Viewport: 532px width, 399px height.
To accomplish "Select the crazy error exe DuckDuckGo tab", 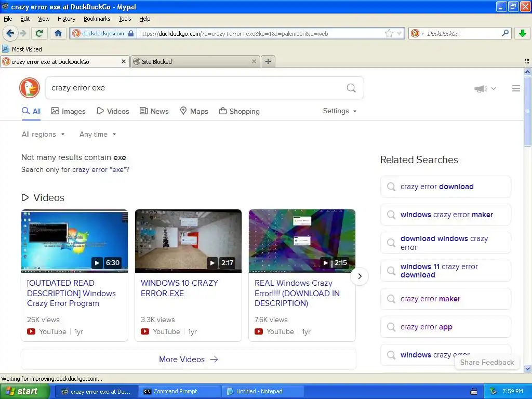I will (x=64, y=61).
